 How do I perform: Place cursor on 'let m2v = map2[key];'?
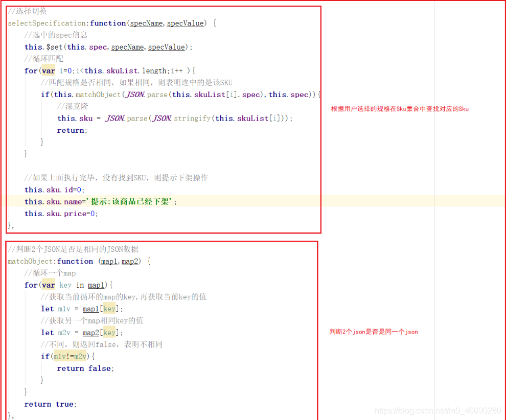[x=82, y=333]
